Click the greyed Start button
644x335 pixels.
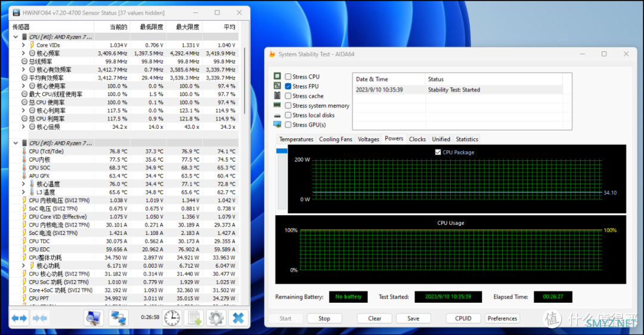click(x=286, y=318)
